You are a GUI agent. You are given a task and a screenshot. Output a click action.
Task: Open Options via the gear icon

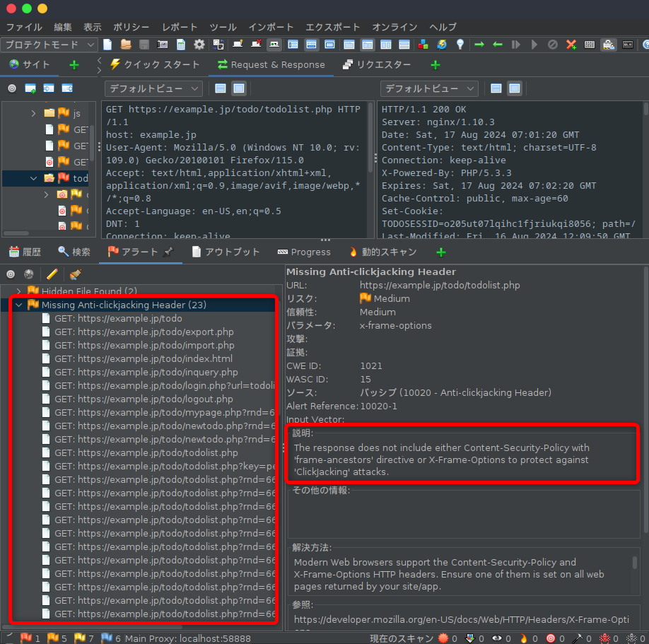199,45
